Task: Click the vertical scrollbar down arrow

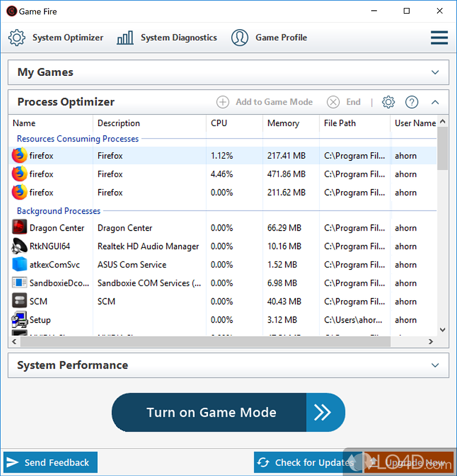Action: point(443,330)
